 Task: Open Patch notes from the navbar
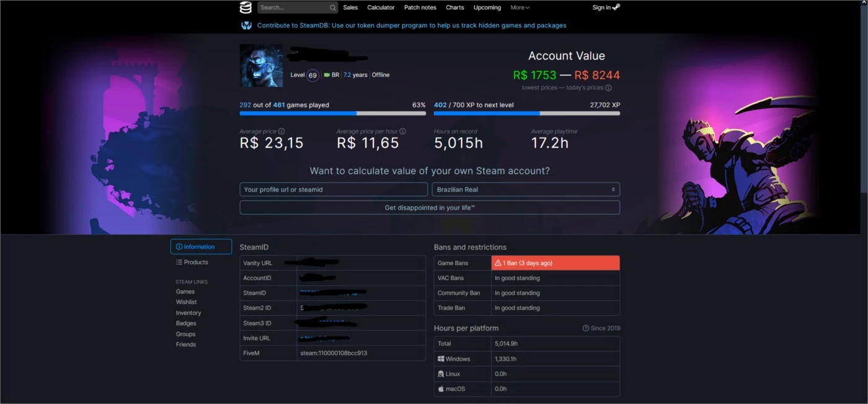pos(420,7)
